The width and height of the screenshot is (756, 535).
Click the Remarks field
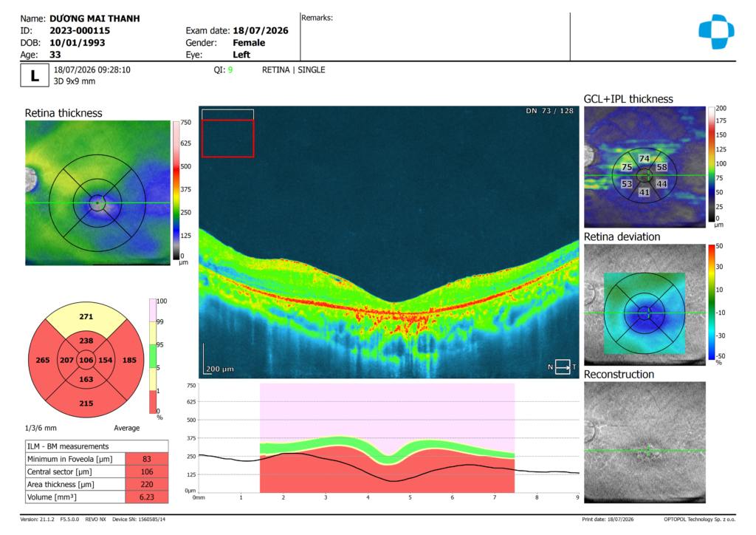(435, 37)
